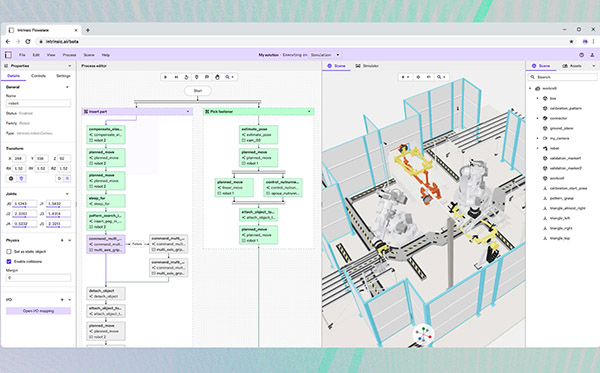Click the round black icon below the RX field
The height and width of the screenshot is (373, 600).
(x=11, y=178)
